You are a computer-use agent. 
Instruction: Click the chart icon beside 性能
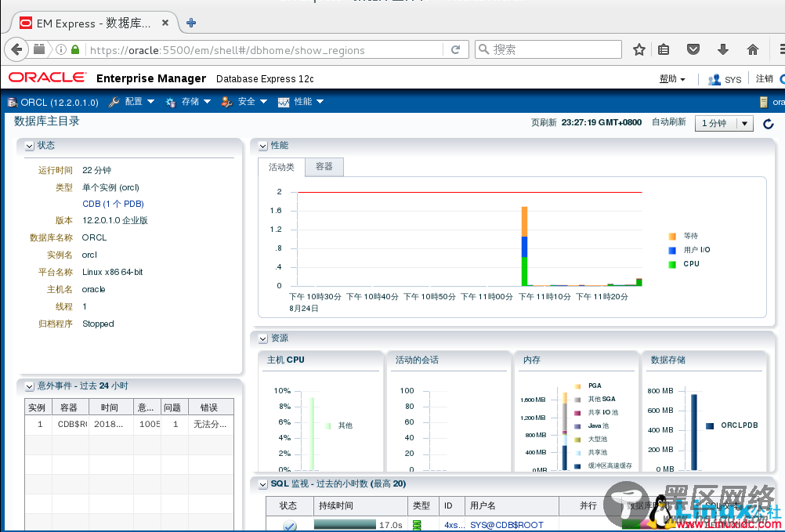[284, 102]
